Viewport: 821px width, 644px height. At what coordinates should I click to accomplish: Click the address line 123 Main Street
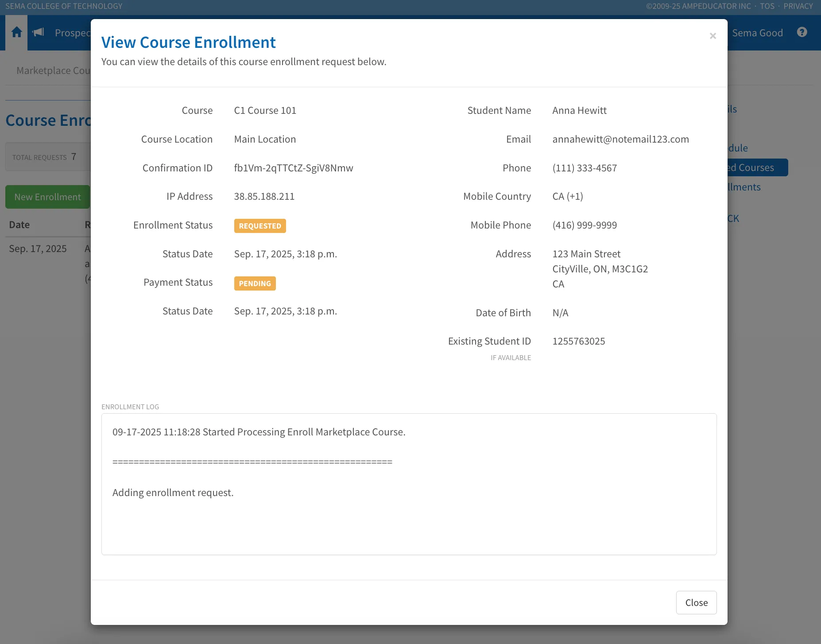[x=586, y=254]
